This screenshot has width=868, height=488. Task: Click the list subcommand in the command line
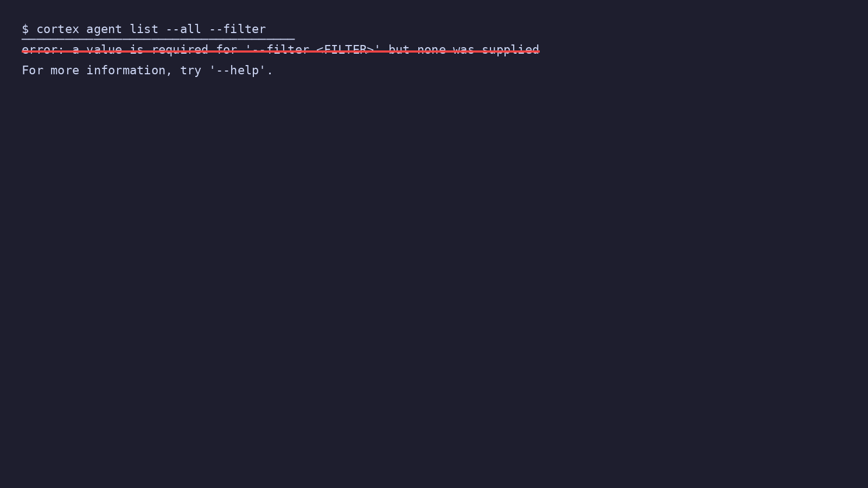[144, 29]
